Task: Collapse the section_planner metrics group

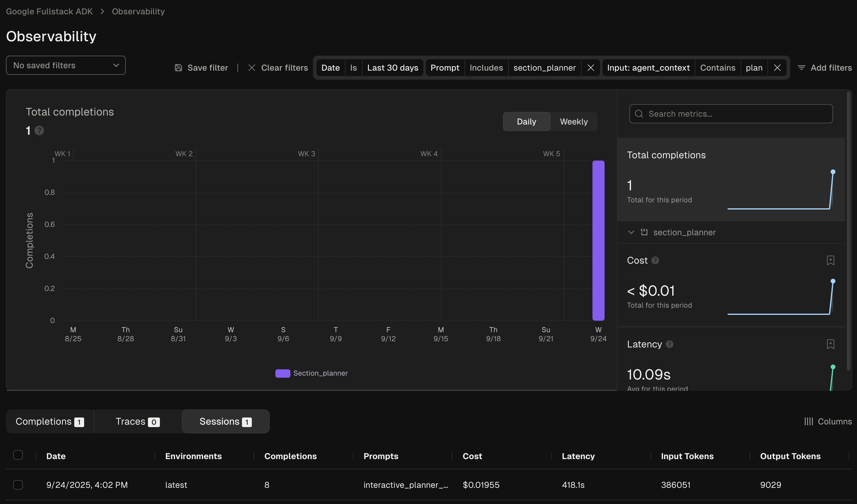Action: 631,233
